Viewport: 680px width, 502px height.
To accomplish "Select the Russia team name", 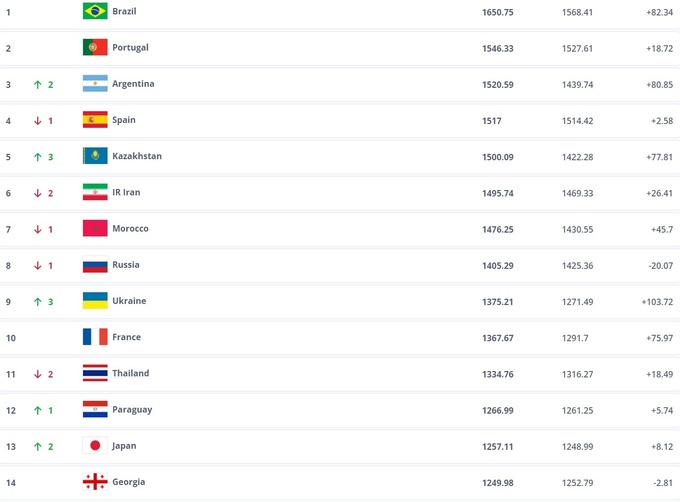I will [x=126, y=265].
